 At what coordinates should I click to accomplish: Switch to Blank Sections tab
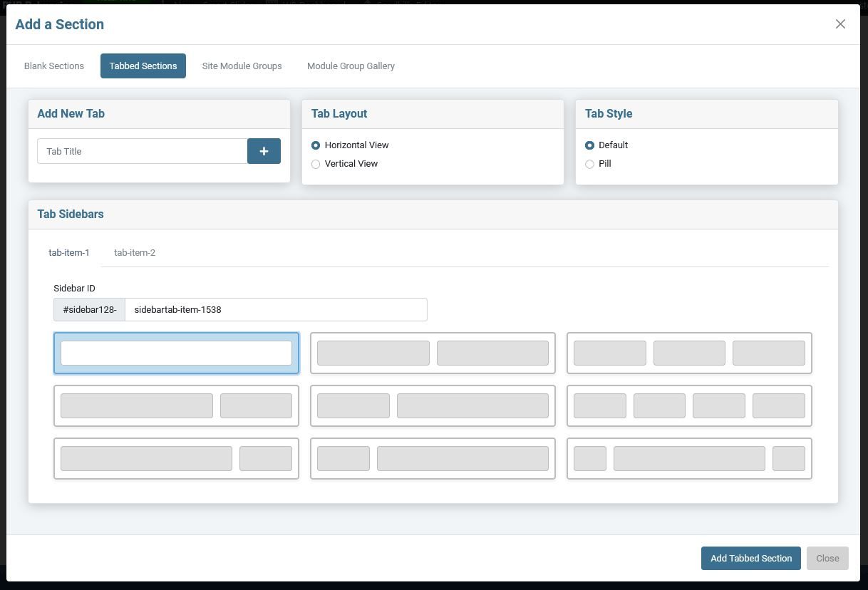[54, 66]
